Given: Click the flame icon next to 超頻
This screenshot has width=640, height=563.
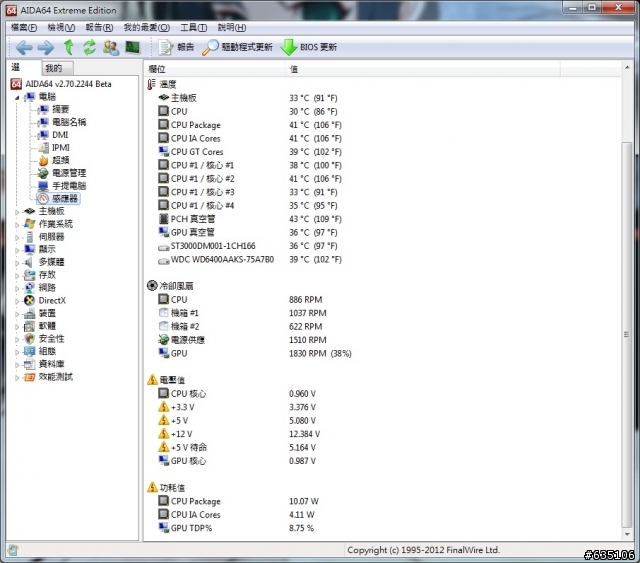Looking at the screenshot, I should (x=43, y=160).
